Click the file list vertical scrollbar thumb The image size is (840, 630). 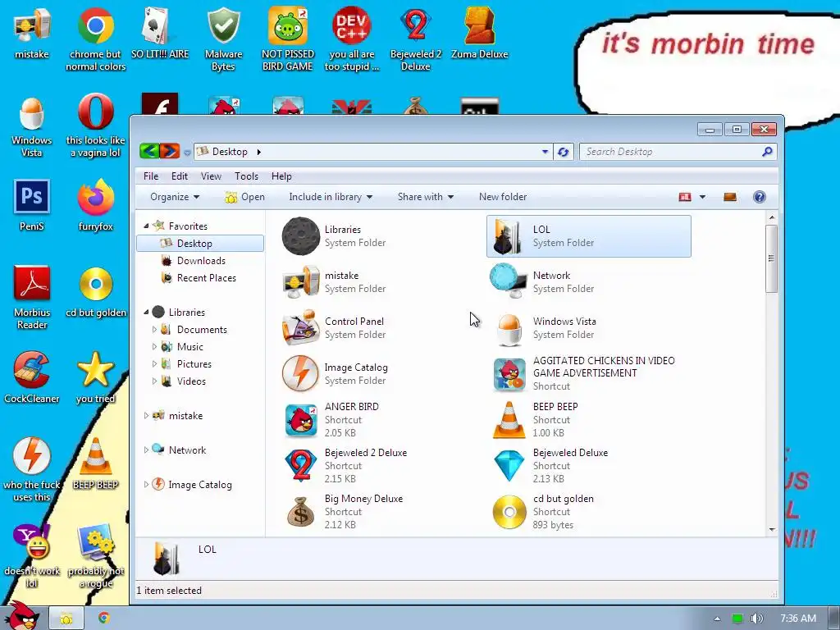click(771, 258)
